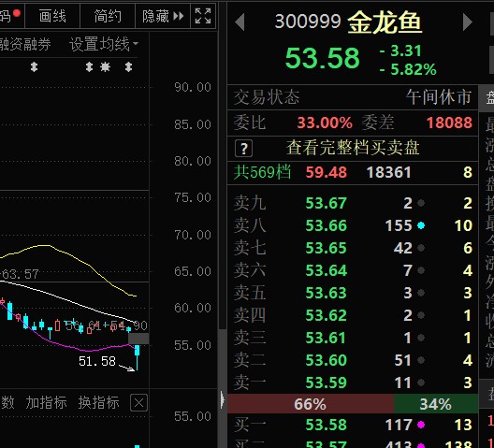Click the first double-arrow marker icon on chart
The image size is (494, 448).
pos(34,66)
